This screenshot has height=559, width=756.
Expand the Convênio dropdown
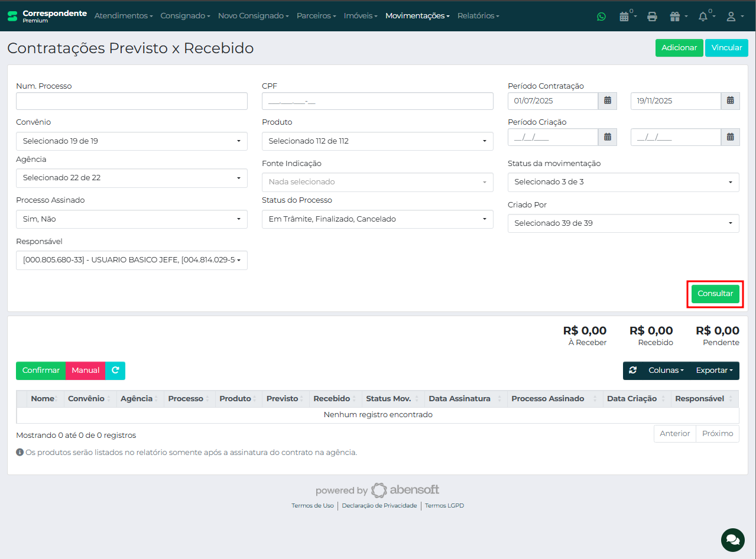click(x=131, y=141)
